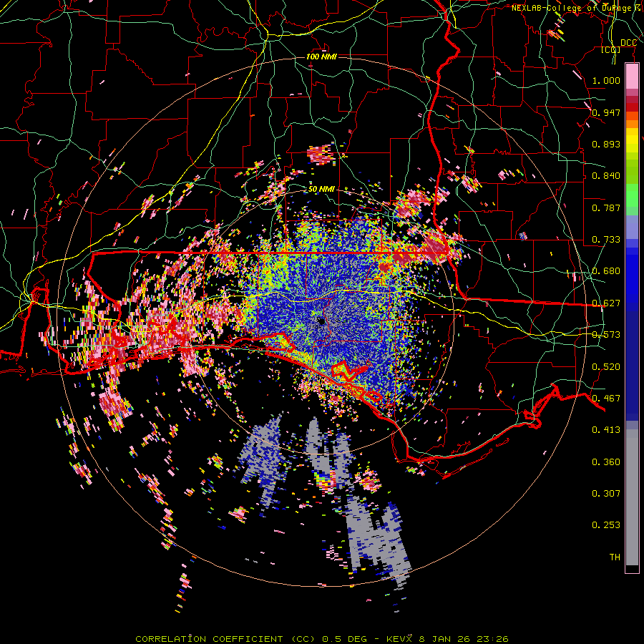Click the 0.573 legend value

coord(606,335)
